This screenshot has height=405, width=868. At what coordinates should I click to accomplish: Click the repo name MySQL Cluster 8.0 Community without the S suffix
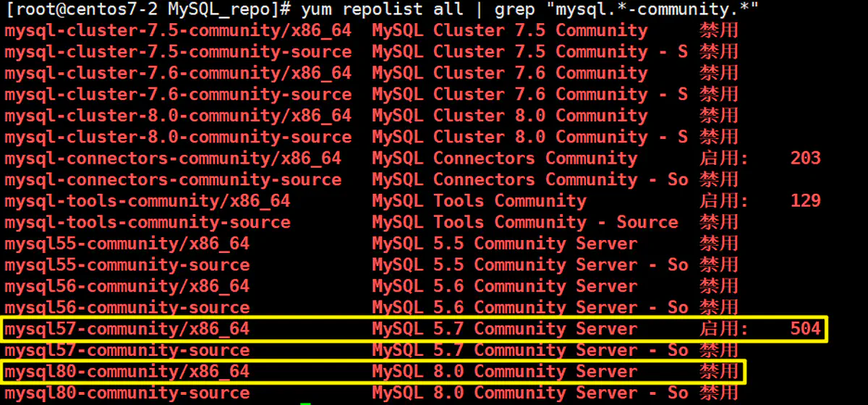click(x=510, y=116)
